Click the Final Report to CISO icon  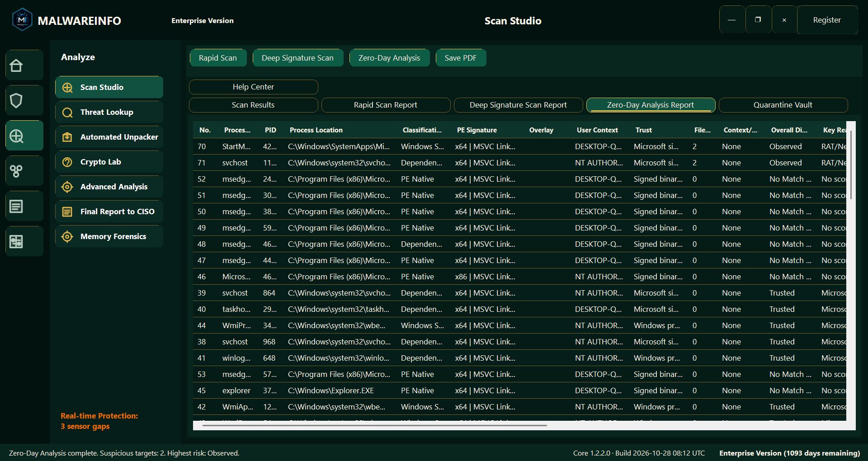click(x=67, y=212)
